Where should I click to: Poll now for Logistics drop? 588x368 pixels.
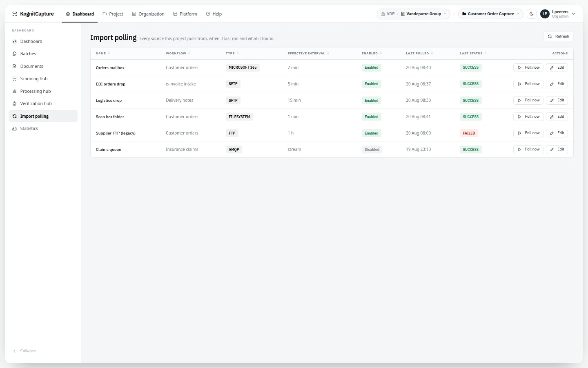click(x=528, y=100)
